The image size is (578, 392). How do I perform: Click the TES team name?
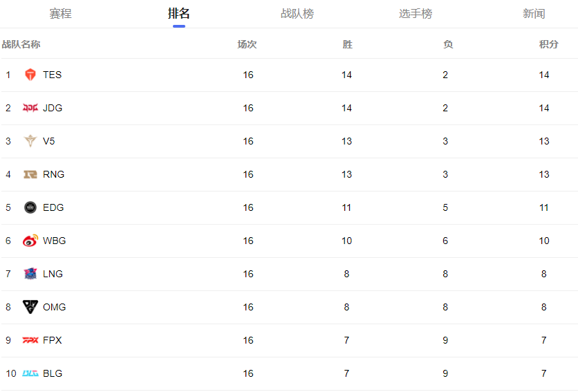pos(52,75)
